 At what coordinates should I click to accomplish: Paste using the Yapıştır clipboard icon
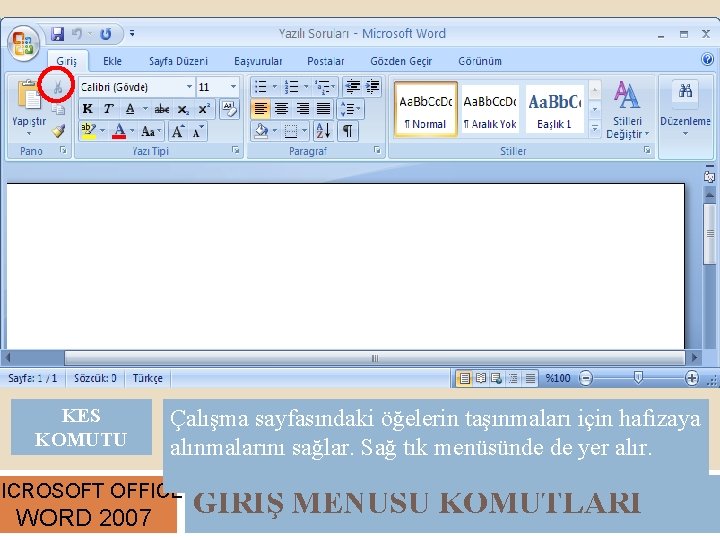28,95
